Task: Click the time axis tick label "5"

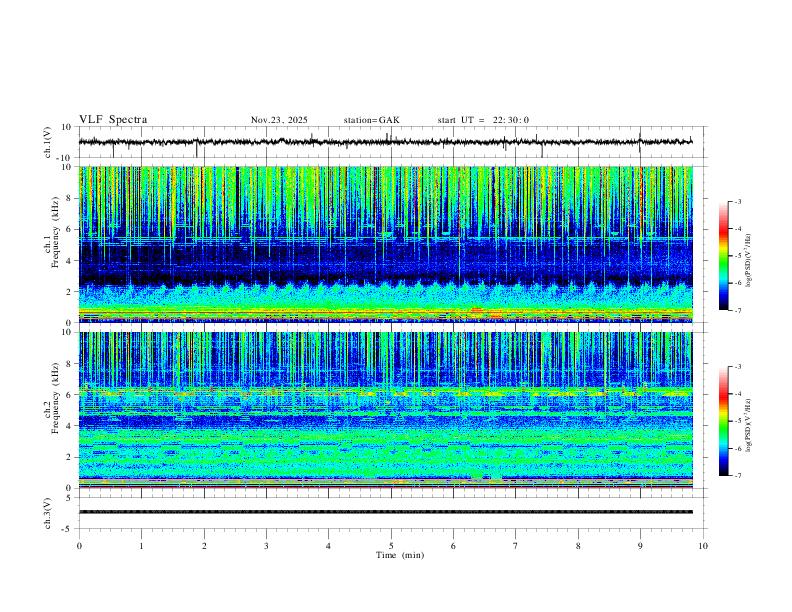Action: (x=391, y=546)
